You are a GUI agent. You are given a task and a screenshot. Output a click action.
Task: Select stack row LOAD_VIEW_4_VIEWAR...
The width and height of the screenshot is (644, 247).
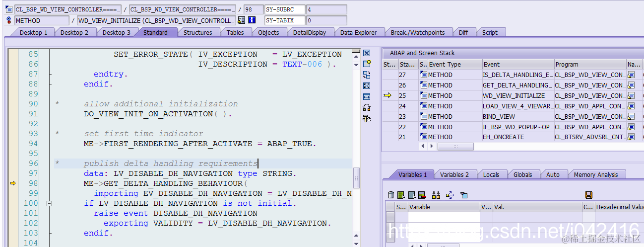click(517, 106)
